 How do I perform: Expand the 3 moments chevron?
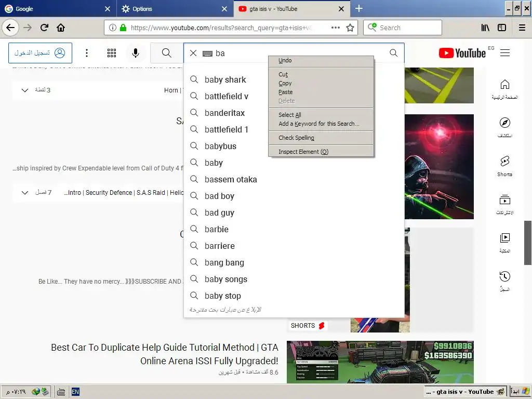pyautogui.click(x=25, y=90)
